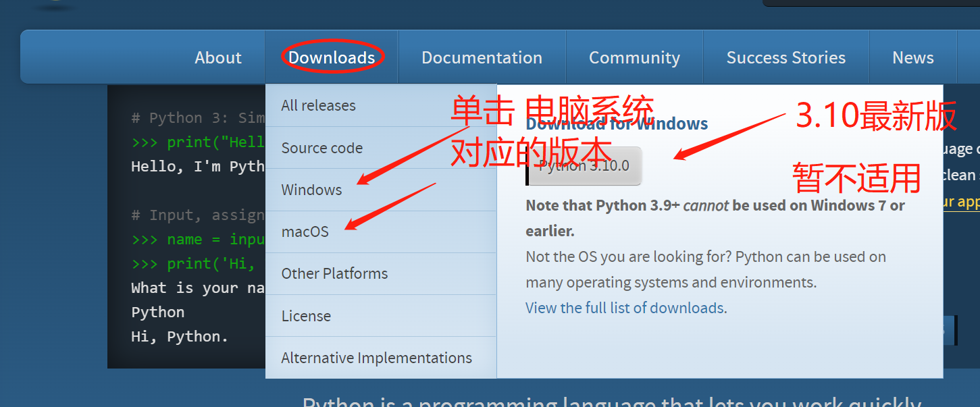Click the code line "Hi, Python."
The height and width of the screenshot is (407, 980).
point(180,336)
